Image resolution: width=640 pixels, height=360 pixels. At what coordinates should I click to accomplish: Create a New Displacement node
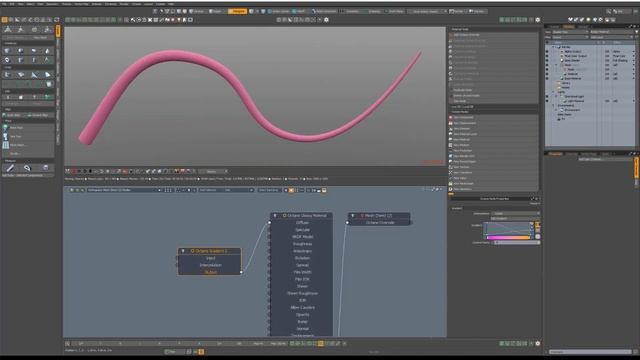coord(493,123)
